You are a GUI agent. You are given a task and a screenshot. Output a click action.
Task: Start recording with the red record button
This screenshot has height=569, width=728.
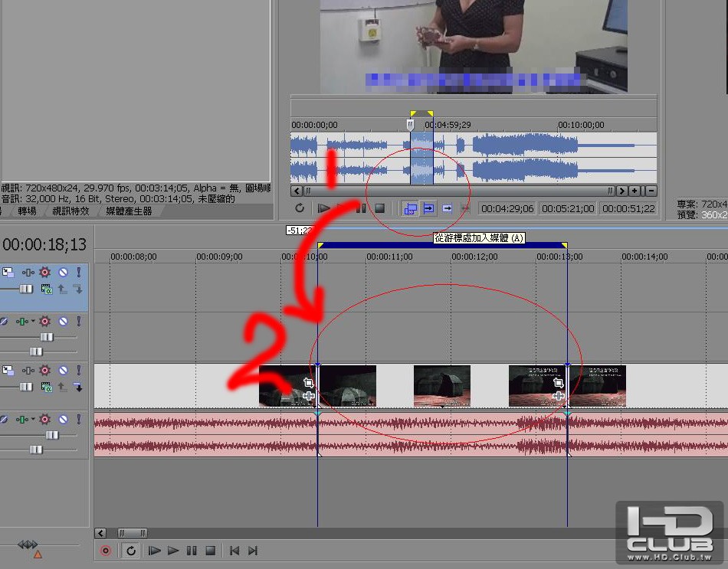pos(106,551)
